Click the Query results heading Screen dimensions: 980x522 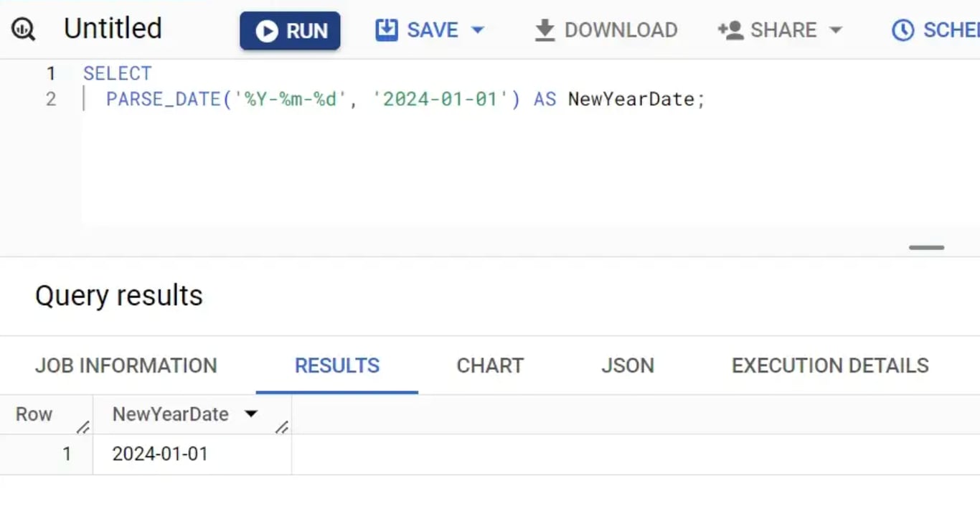coord(119,295)
